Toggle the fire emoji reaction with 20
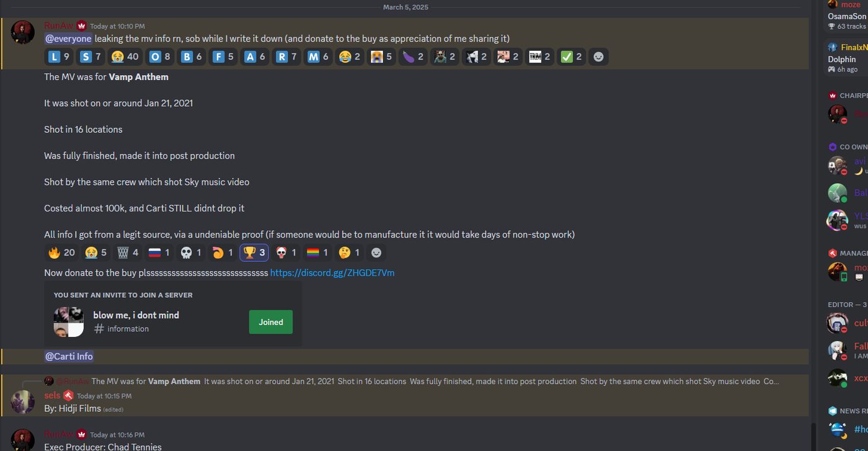This screenshot has width=868, height=451. click(x=61, y=252)
